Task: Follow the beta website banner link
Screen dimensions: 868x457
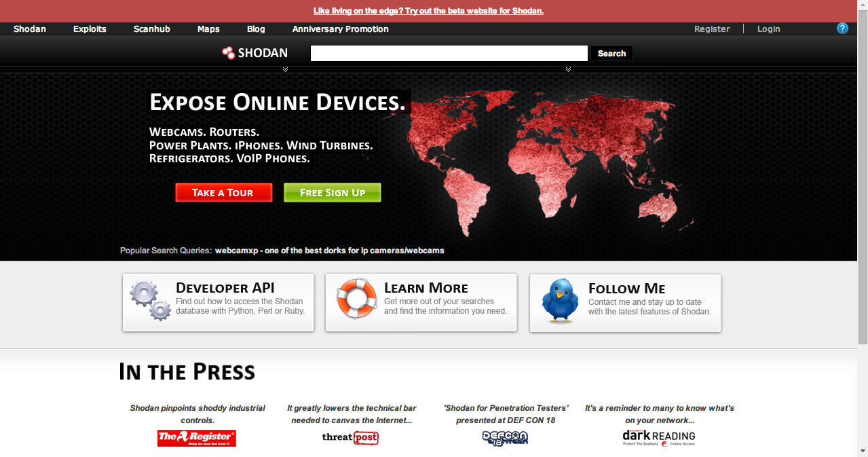Action: (428, 11)
